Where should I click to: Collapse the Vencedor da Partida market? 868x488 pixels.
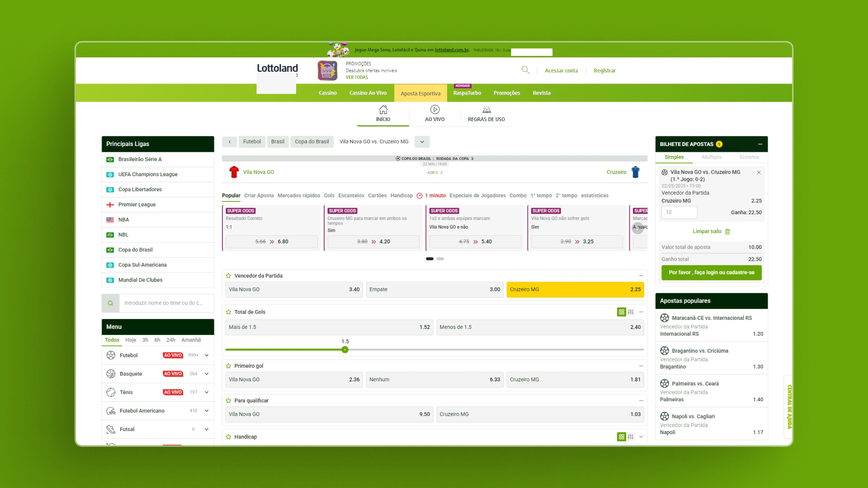[641, 276]
